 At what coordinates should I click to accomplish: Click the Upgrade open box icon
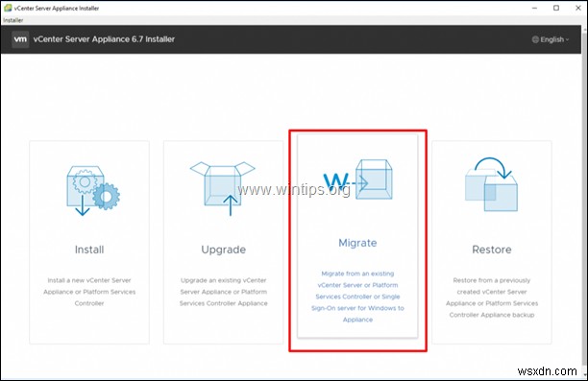click(223, 188)
